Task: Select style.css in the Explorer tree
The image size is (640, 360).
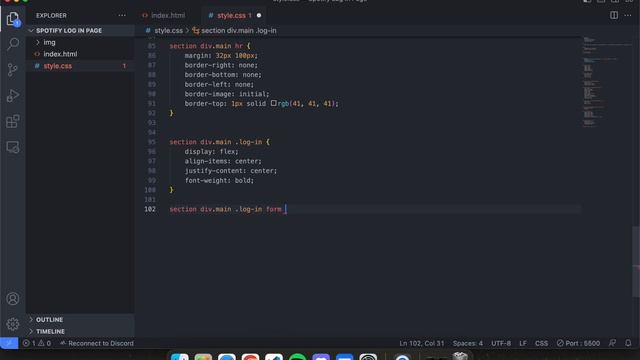Action: tap(58, 66)
